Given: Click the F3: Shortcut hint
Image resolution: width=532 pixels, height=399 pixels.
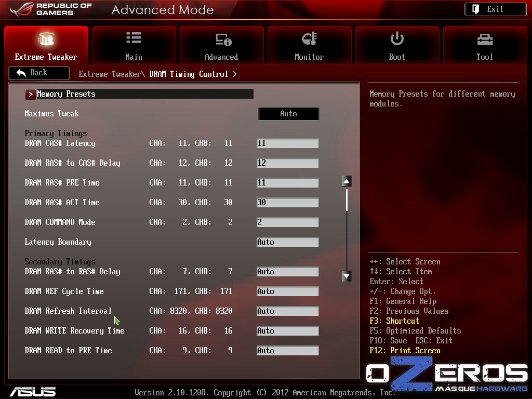Looking at the screenshot, I should coord(394,321).
